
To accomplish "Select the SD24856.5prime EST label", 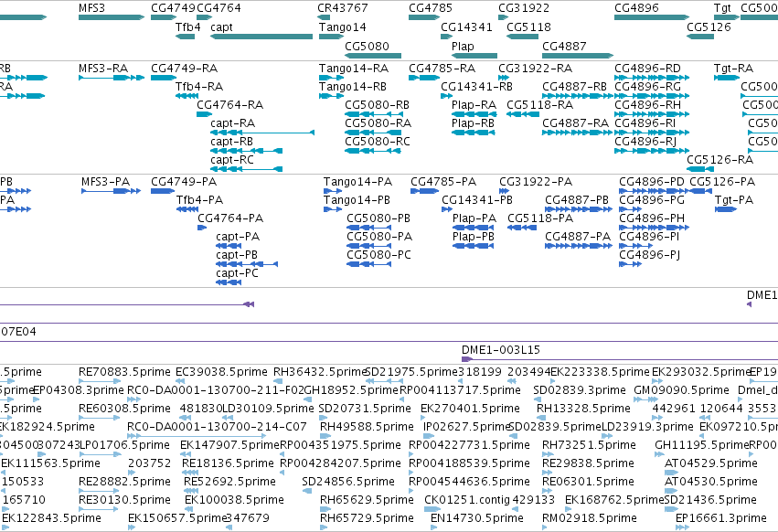I will (x=348, y=482).
